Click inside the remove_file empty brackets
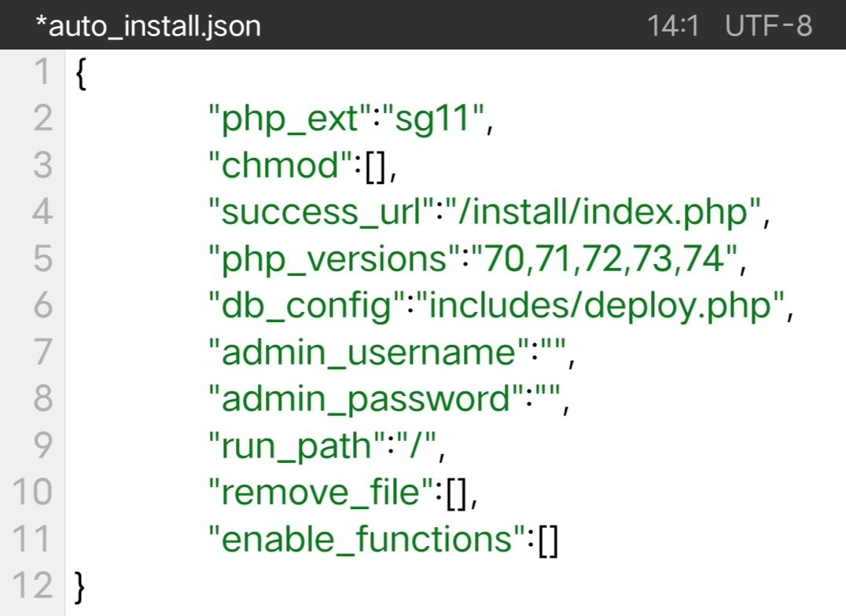 pos(457,493)
